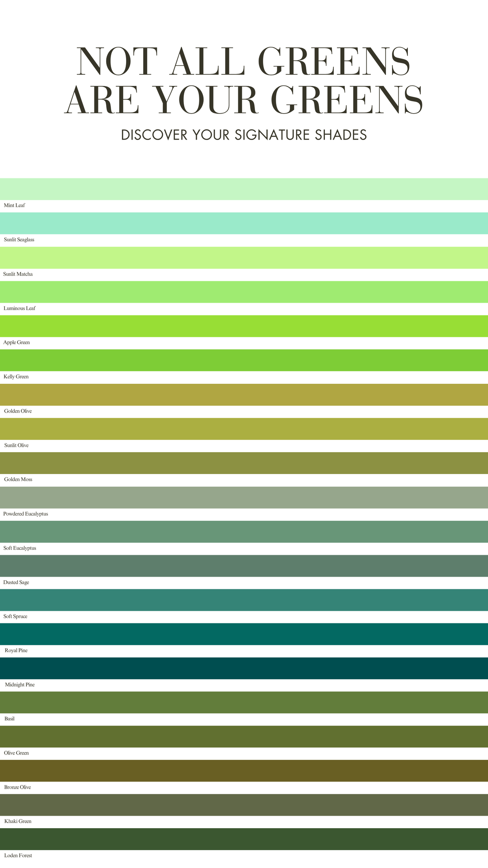Screen dimensions: 488x868
Task: Click the Powdered Eucalyptus color band
Action: (244, 497)
